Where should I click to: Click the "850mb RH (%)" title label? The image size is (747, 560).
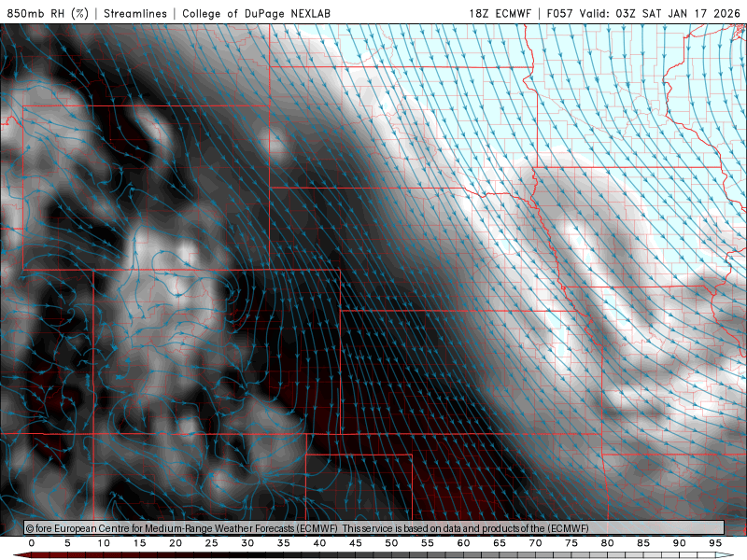(48, 13)
